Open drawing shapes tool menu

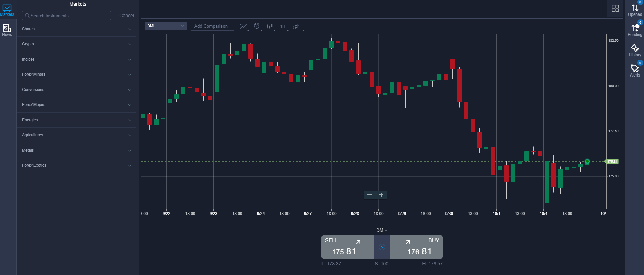(296, 26)
